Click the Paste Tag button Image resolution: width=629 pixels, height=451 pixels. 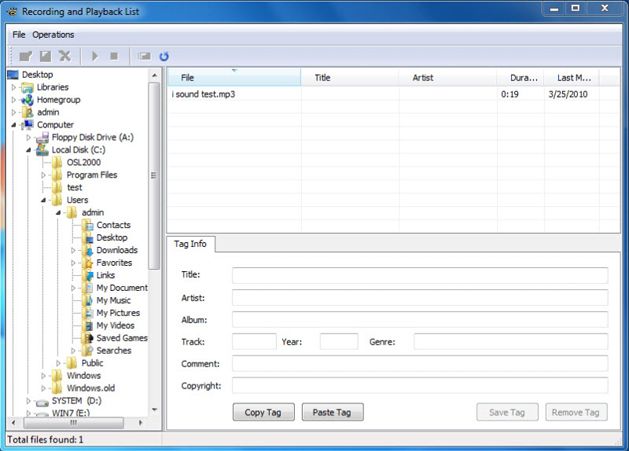(333, 412)
